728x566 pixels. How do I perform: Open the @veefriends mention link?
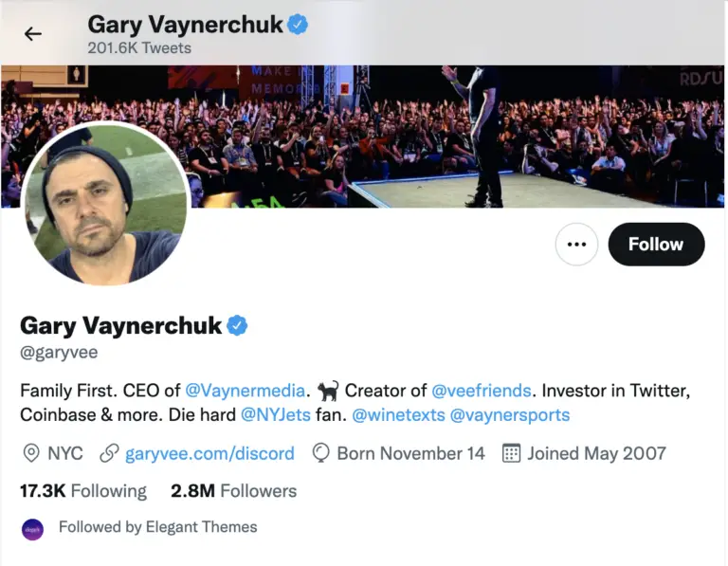[481, 391]
